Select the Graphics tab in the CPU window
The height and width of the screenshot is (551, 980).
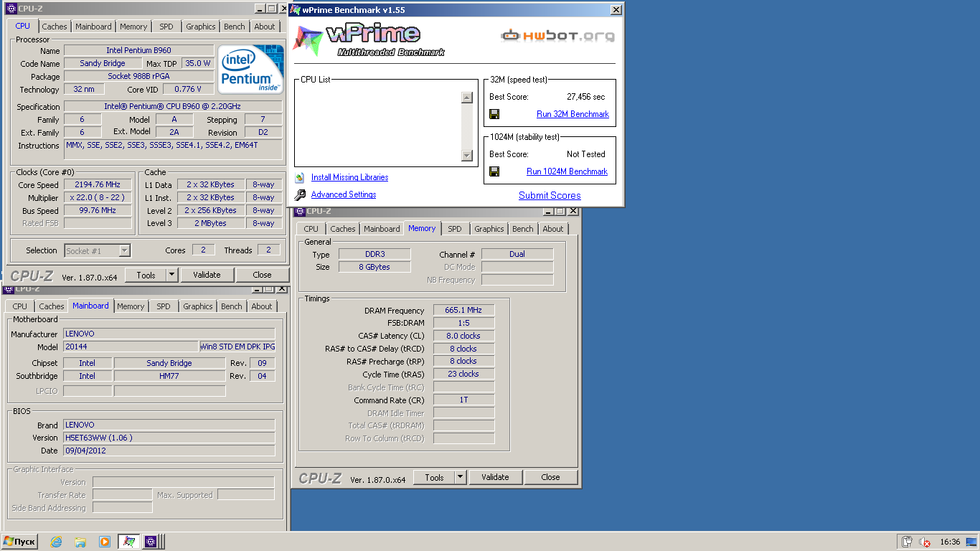coord(201,27)
